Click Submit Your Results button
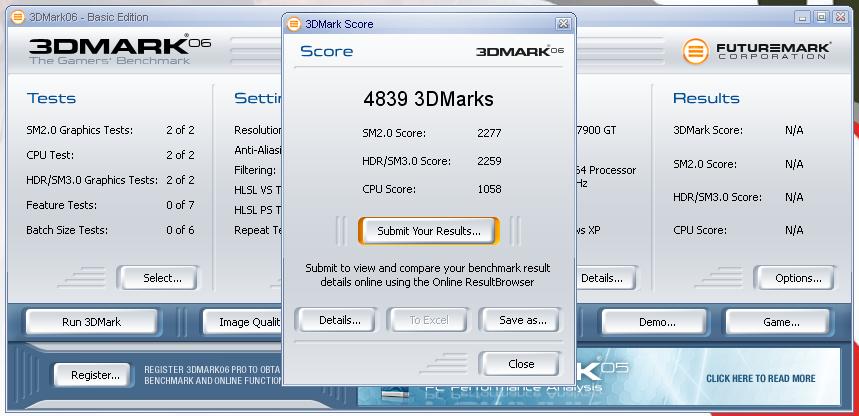This screenshot has width=859, height=416. pyautogui.click(x=429, y=231)
